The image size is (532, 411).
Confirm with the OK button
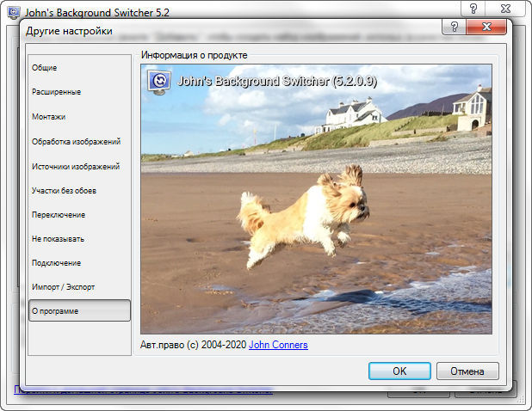pos(399,371)
